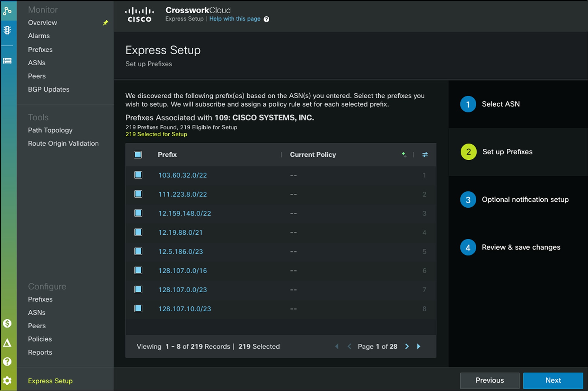Uncheck the 12.159.148.0/22 checkbox

click(x=138, y=213)
